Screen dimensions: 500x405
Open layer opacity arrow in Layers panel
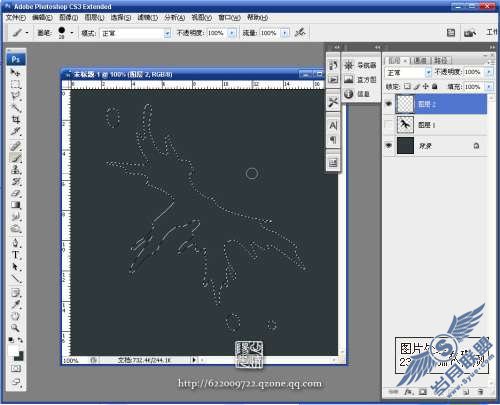pyautogui.click(x=489, y=72)
